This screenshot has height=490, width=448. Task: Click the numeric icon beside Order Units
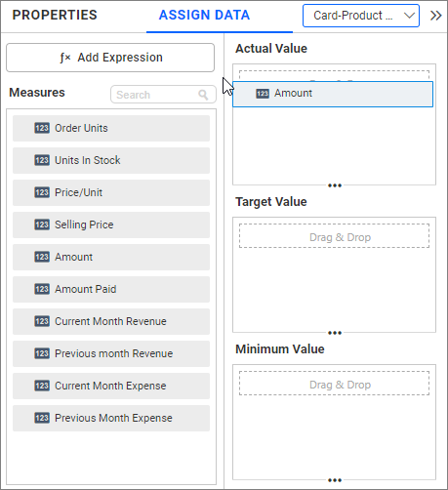click(42, 128)
